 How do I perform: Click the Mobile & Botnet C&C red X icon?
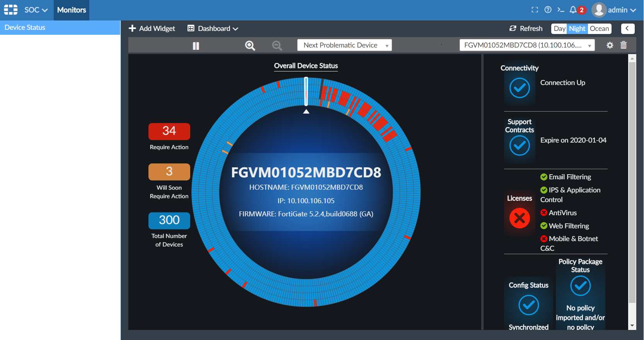click(x=544, y=239)
